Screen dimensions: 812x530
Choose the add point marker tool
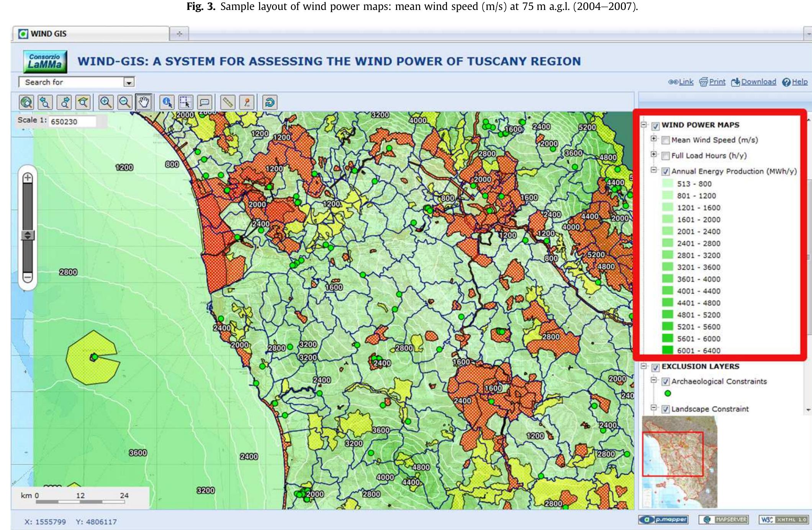(x=248, y=102)
